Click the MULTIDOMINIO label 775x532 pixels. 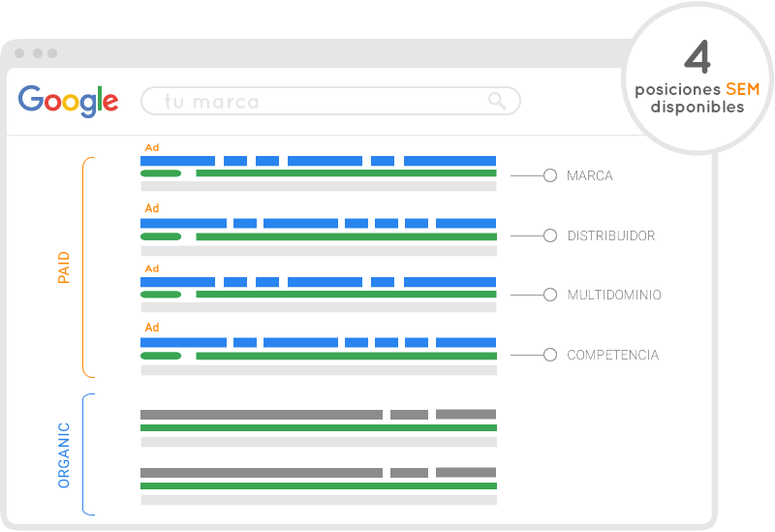point(614,296)
